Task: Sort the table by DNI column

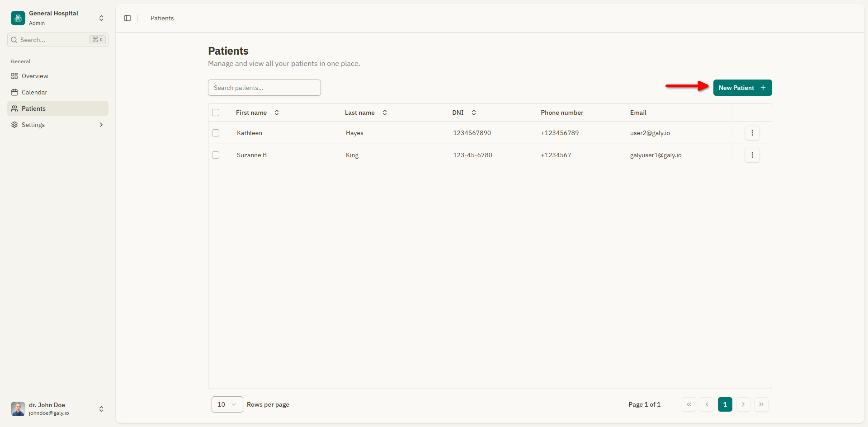Action: pyautogui.click(x=474, y=113)
